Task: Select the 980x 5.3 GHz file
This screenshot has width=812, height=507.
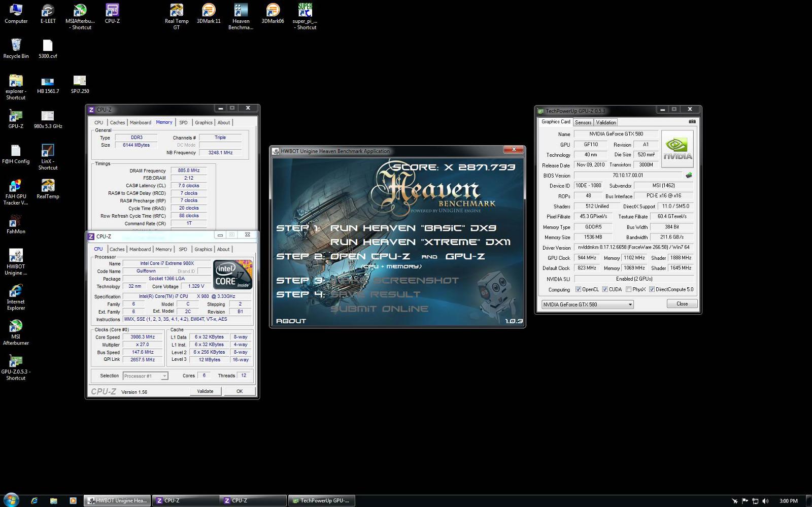Action: tap(48, 119)
